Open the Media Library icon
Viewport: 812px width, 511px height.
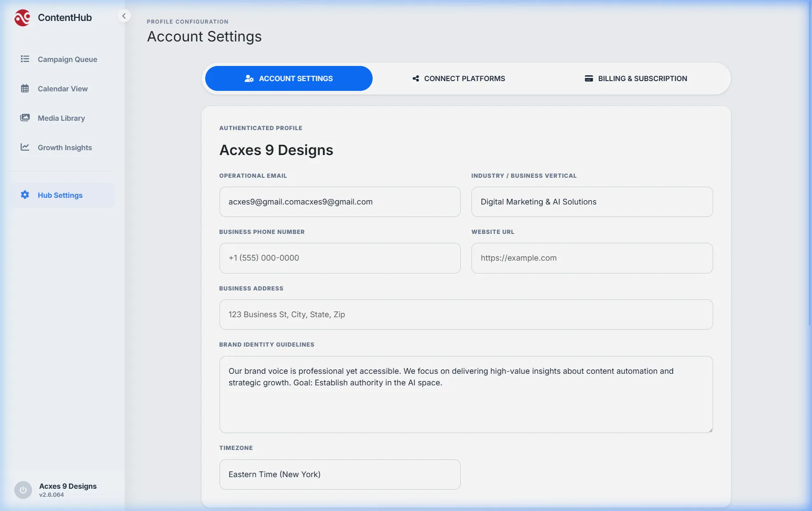pos(25,118)
